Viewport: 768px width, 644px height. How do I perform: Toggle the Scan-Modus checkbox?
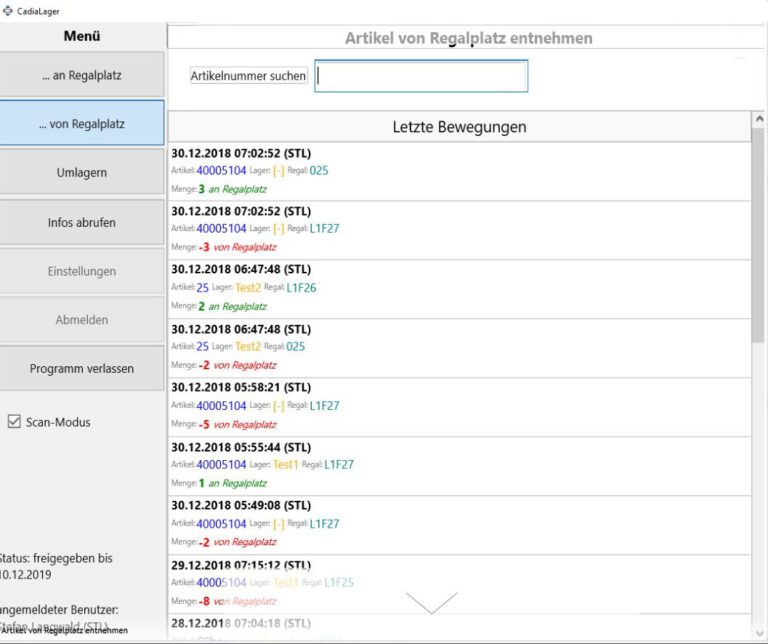[14, 422]
